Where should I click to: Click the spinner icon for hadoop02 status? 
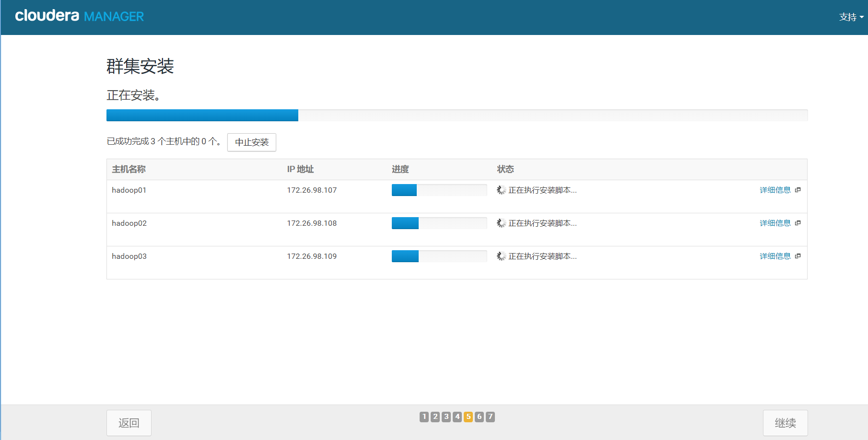[x=501, y=223]
